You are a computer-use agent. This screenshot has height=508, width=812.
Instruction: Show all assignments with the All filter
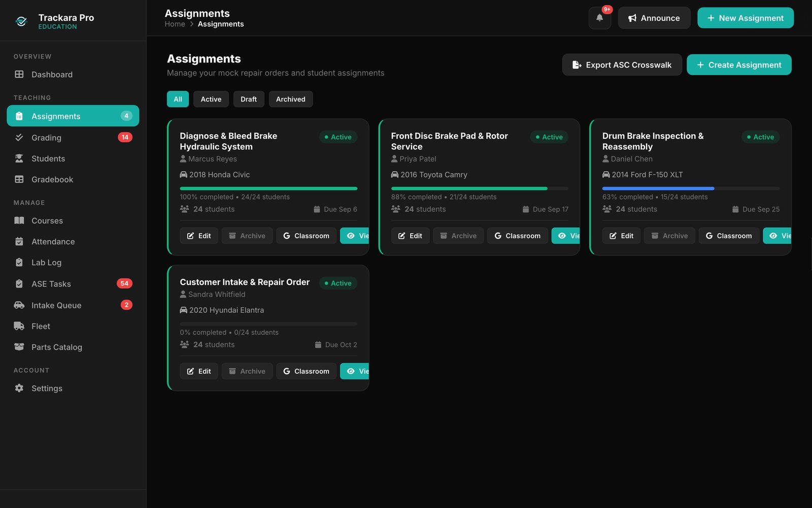(178, 99)
